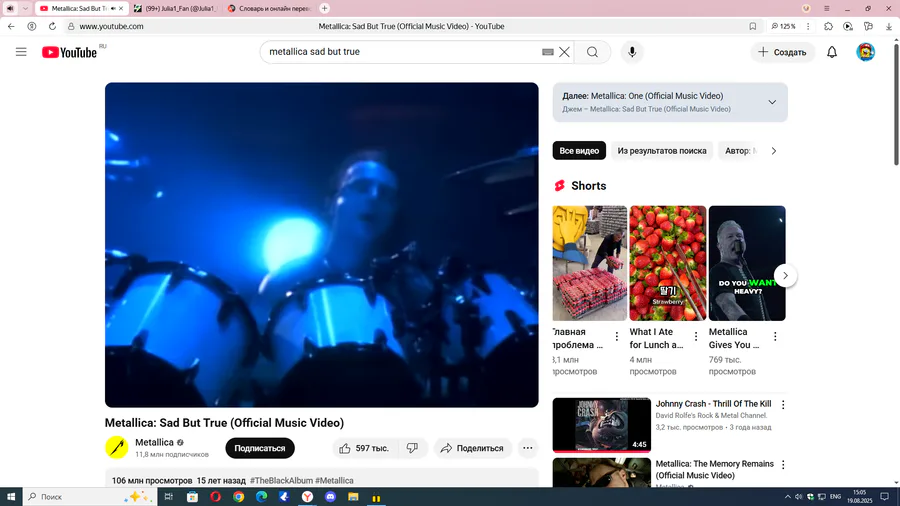Open a new browser tab
Screen dimensions: 900x506
click(324, 9)
